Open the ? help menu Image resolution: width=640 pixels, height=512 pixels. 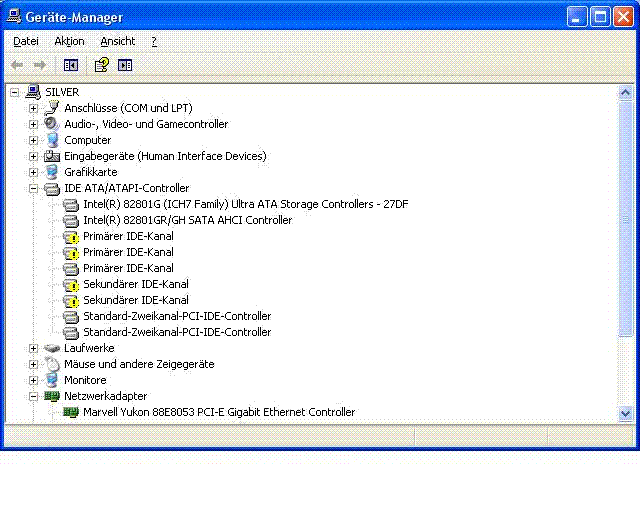pos(154,41)
